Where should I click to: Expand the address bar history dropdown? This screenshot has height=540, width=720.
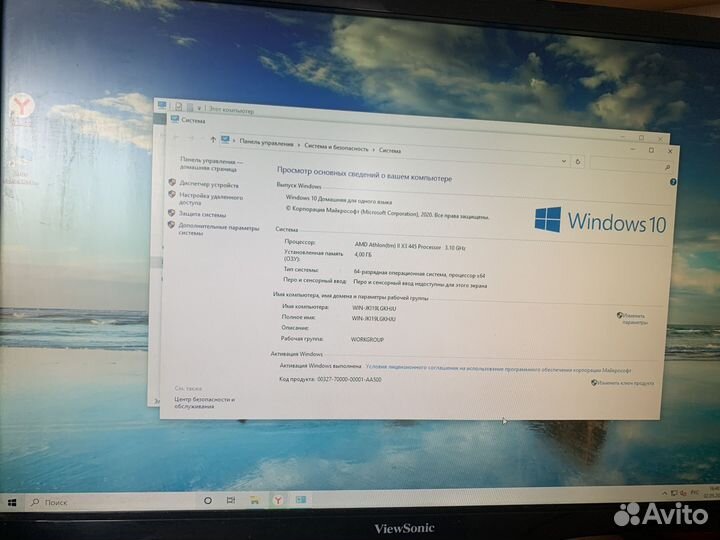pyautogui.click(x=563, y=161)
